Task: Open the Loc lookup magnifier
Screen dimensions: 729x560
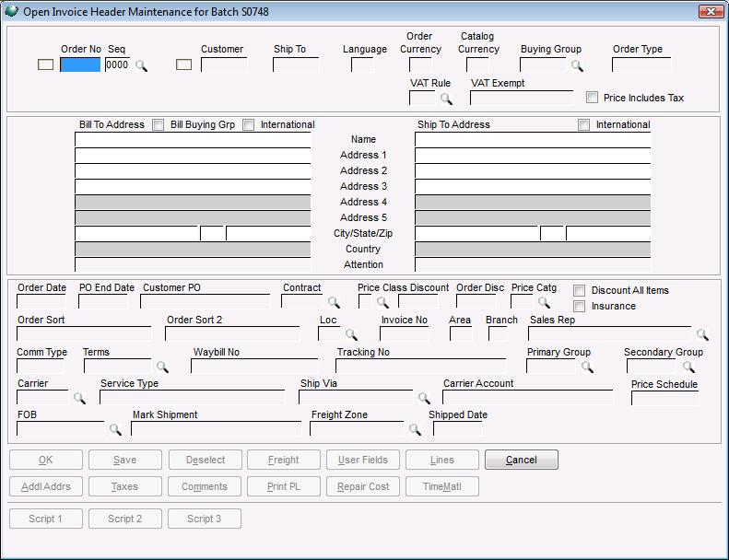Action: [351, 334]
